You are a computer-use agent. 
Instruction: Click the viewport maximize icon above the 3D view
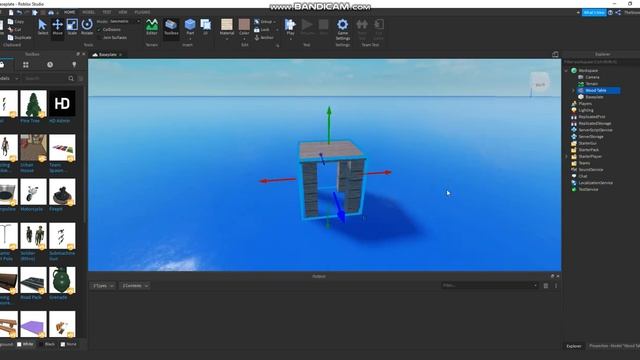555,54
